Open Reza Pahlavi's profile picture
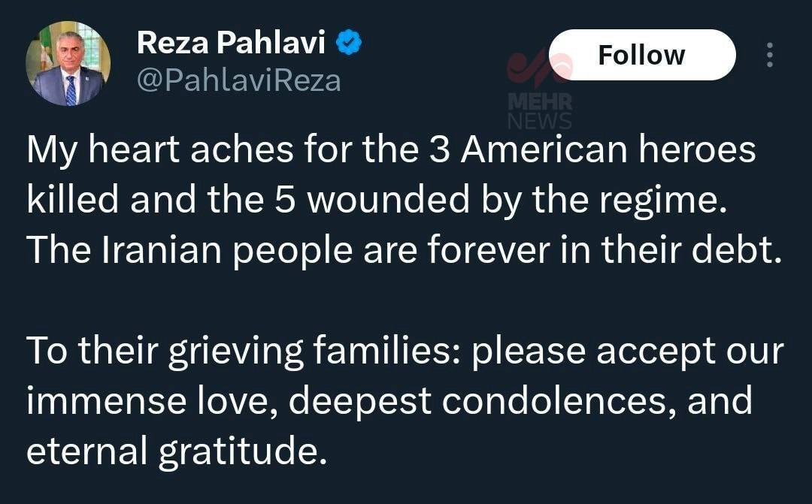812x504 pixels. point(68,63)
